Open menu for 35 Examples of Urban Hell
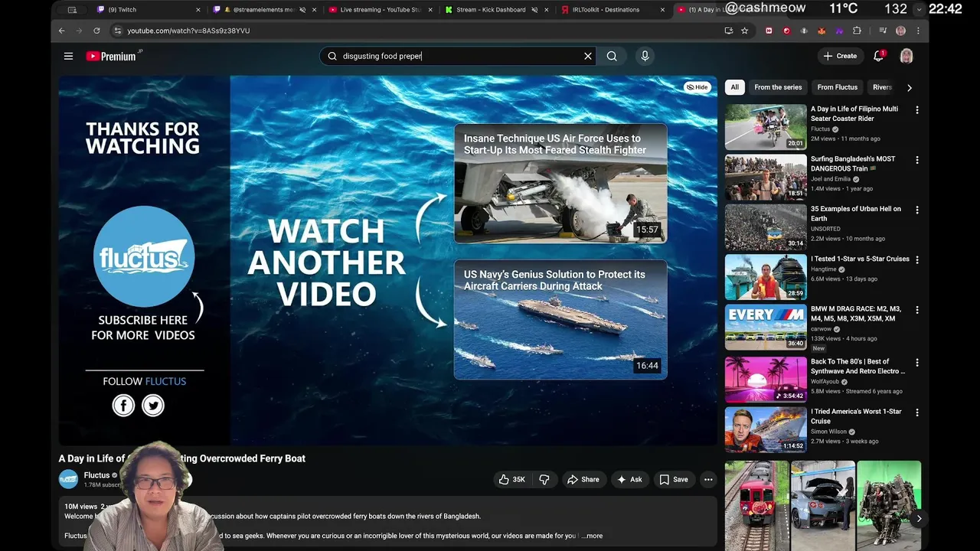The image size is (980, 551). (916, 210)
